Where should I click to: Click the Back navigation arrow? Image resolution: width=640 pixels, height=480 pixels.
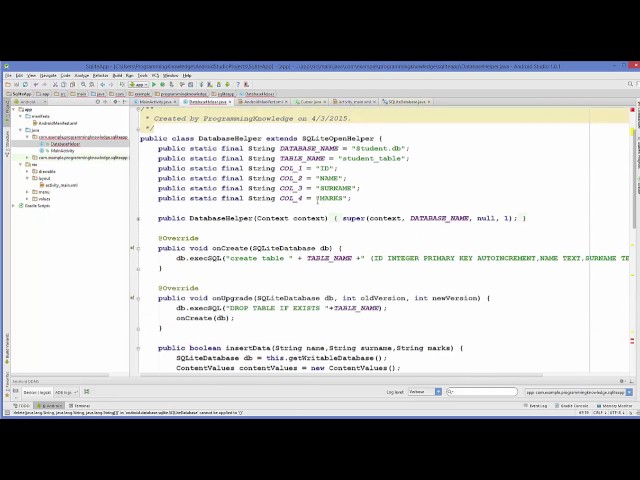102,84
